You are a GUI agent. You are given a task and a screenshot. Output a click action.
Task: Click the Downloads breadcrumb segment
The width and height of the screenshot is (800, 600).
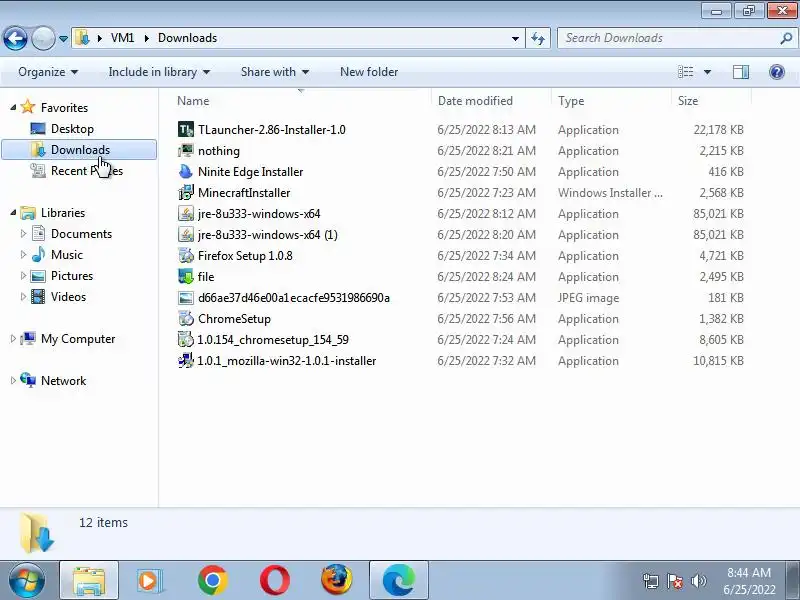(x=187, y=38)
